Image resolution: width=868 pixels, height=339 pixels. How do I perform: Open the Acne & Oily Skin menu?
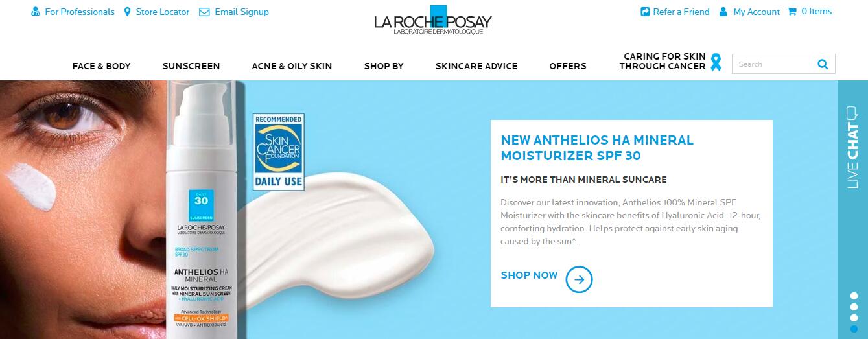[292, 66]
